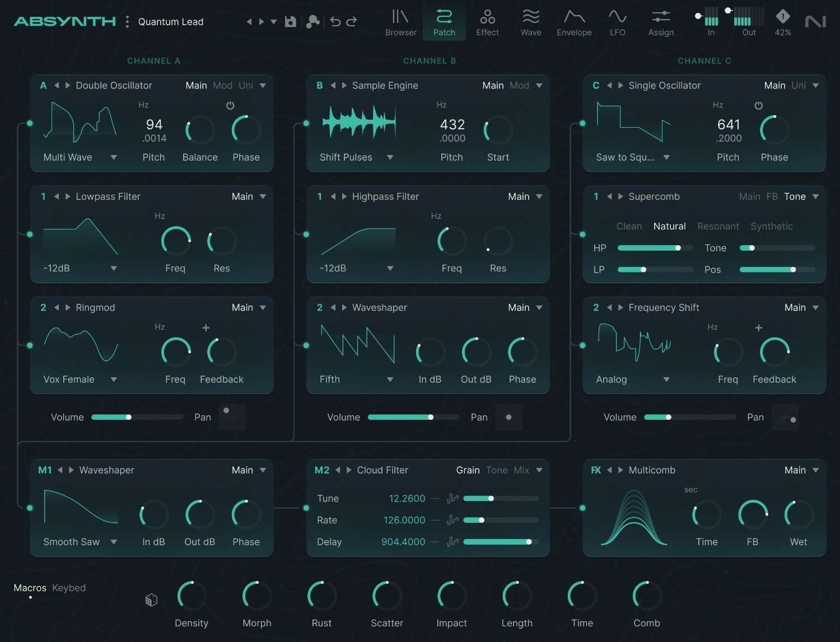This screenshot has height=642, width=840.
Task: Click the save patch icon
Action: (290, 21)
